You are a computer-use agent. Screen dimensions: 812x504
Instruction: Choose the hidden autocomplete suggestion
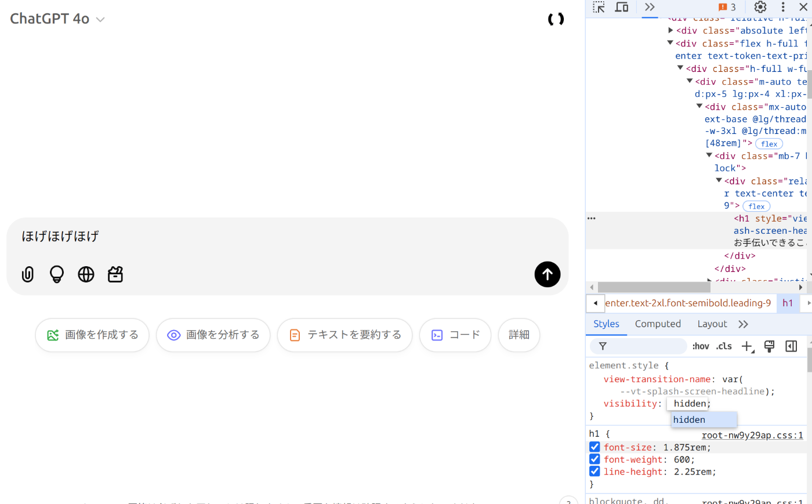pos(704,420)
